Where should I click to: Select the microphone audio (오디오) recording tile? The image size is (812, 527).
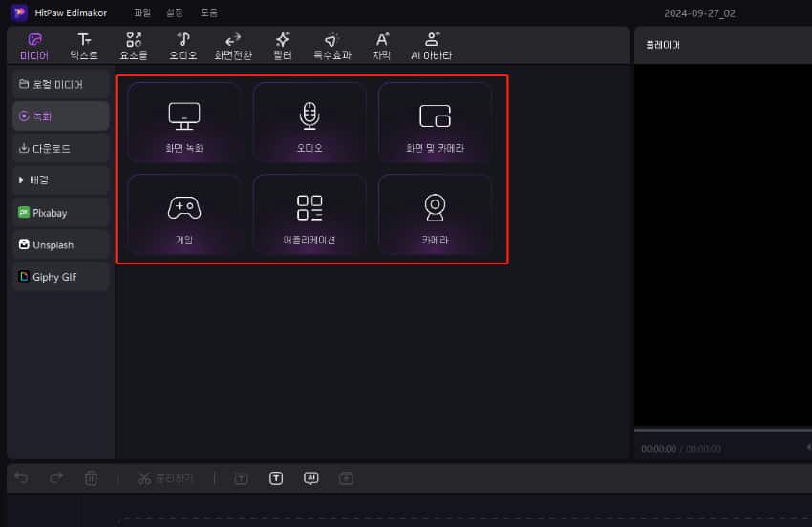(310, 121)
